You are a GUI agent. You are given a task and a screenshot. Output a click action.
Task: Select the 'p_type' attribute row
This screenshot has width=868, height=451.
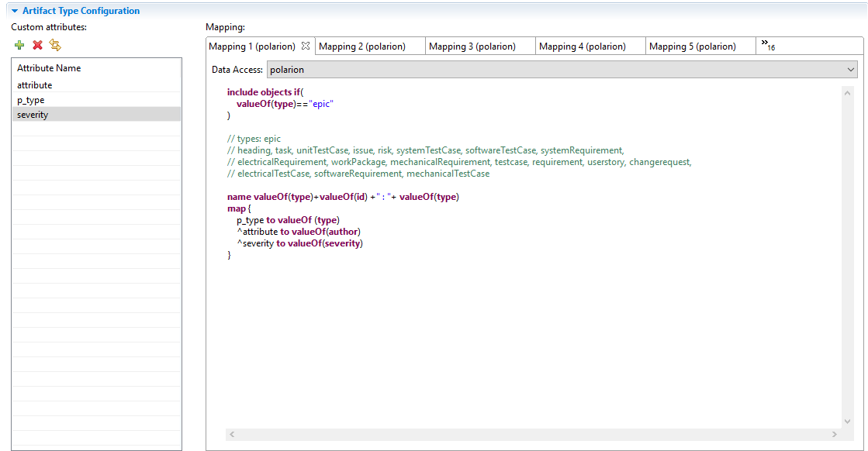(x=96, y=100)
